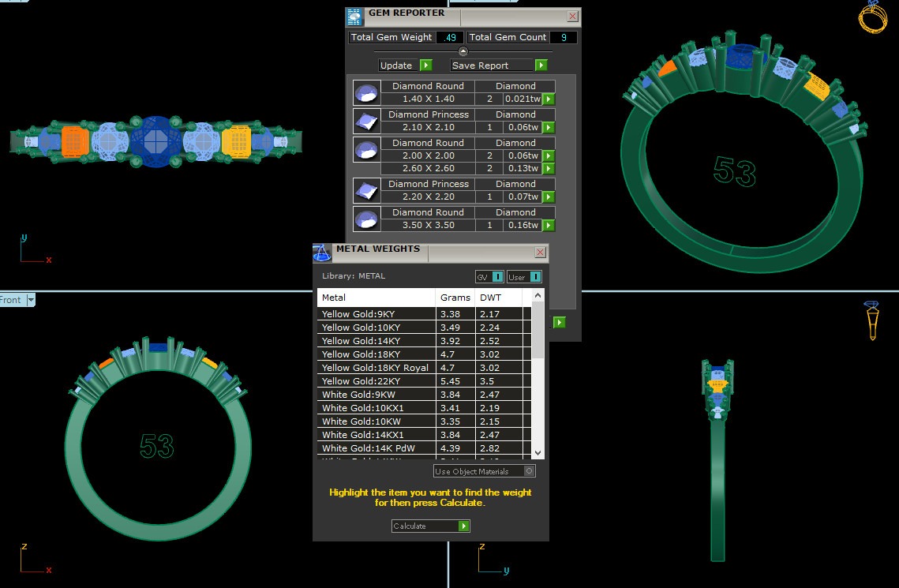Screen dimensions: 899x588
Task: Click green arrow beside 0.16tw diamond
Action: [549, 226]
